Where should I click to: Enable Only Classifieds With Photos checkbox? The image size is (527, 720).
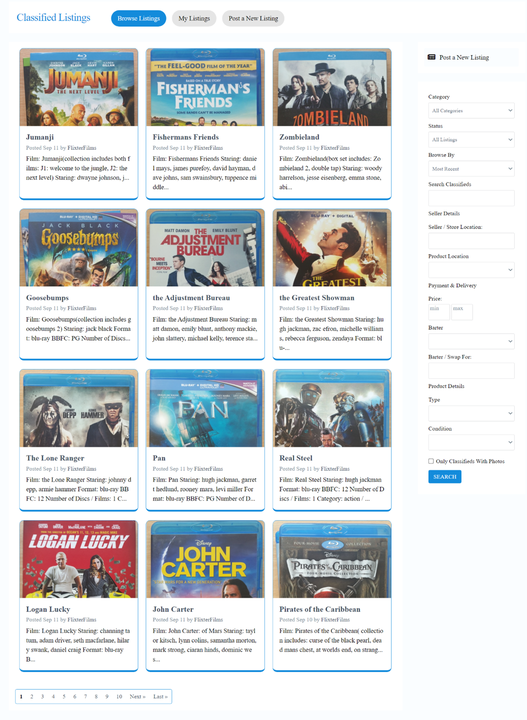(431, 461)
